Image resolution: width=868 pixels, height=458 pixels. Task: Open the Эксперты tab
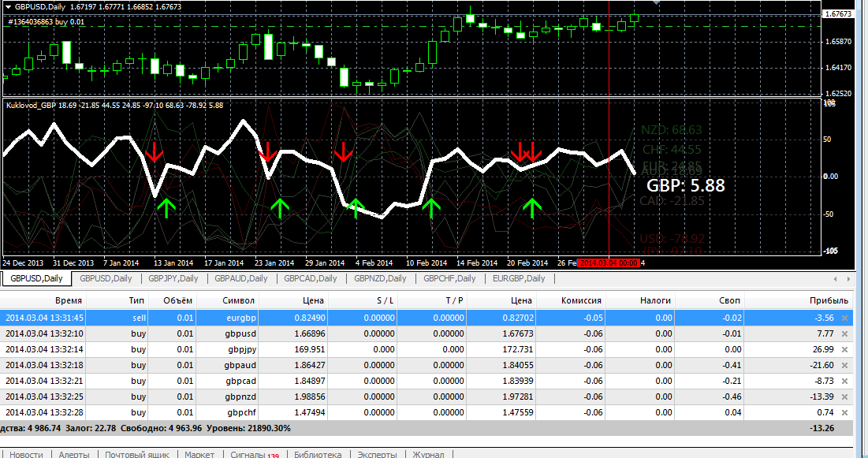tap(377, 454)
